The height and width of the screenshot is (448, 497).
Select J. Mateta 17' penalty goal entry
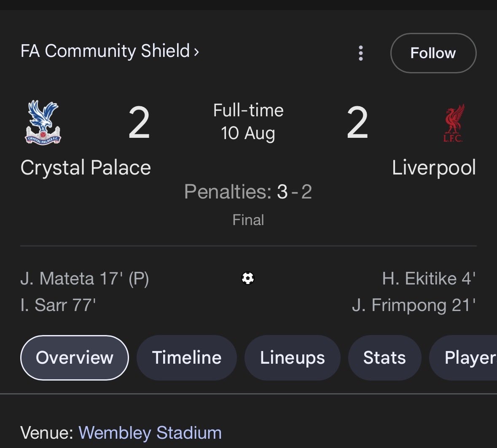tap(85, 279)
